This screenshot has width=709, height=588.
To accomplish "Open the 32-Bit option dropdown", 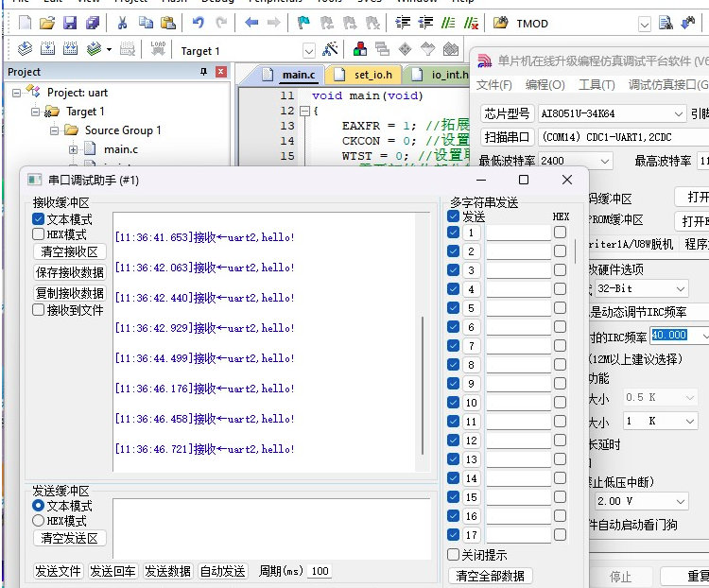I will pyautogui.click(x=680, y=288).
